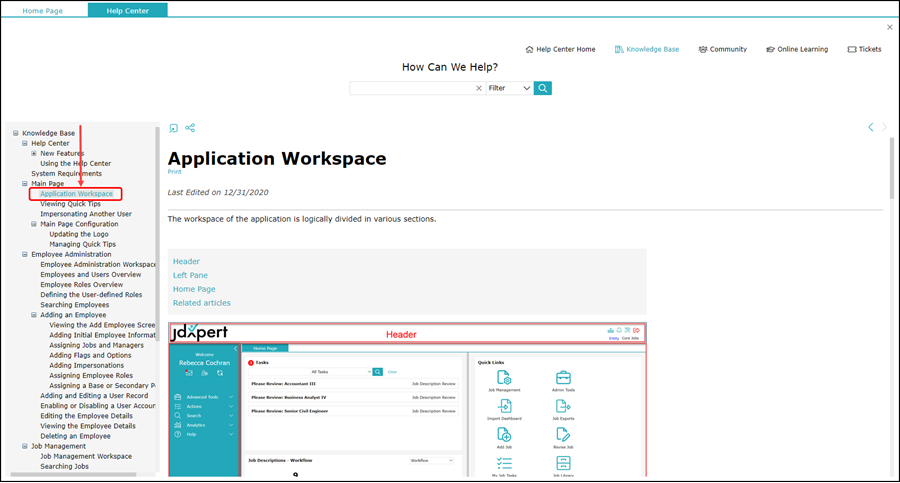Open the Community section
The image size is (900, 483).
pos(722,49)
